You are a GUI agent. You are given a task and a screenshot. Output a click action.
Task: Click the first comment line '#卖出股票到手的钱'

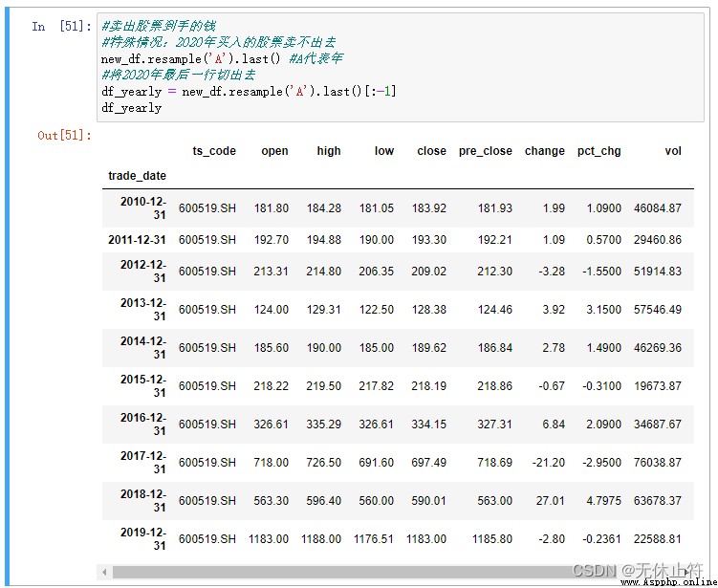pos(159,26)
